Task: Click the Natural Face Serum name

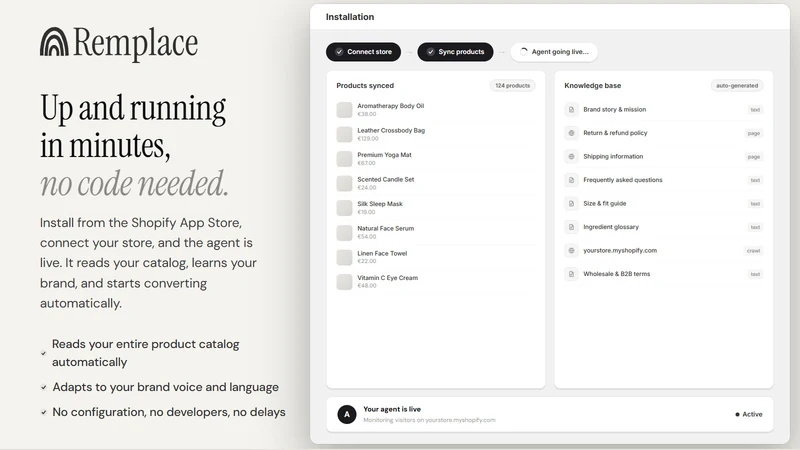Action: click(386, 228)
